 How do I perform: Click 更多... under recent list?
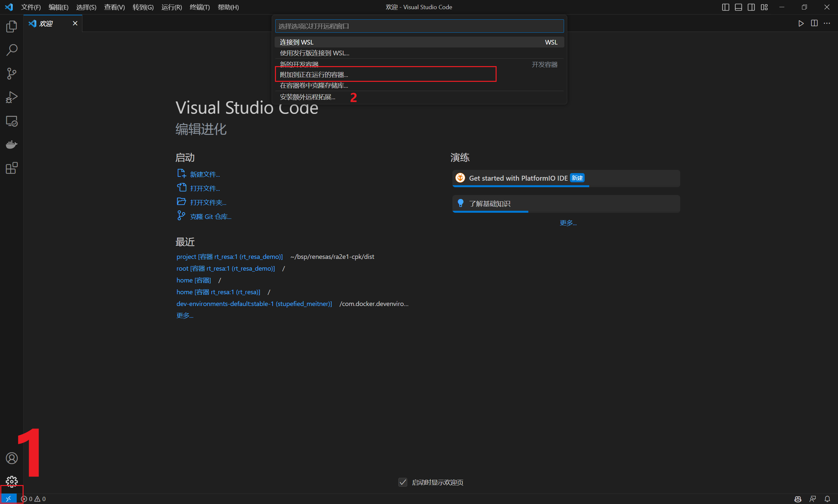pyautogui.click(x=185, y=315)
